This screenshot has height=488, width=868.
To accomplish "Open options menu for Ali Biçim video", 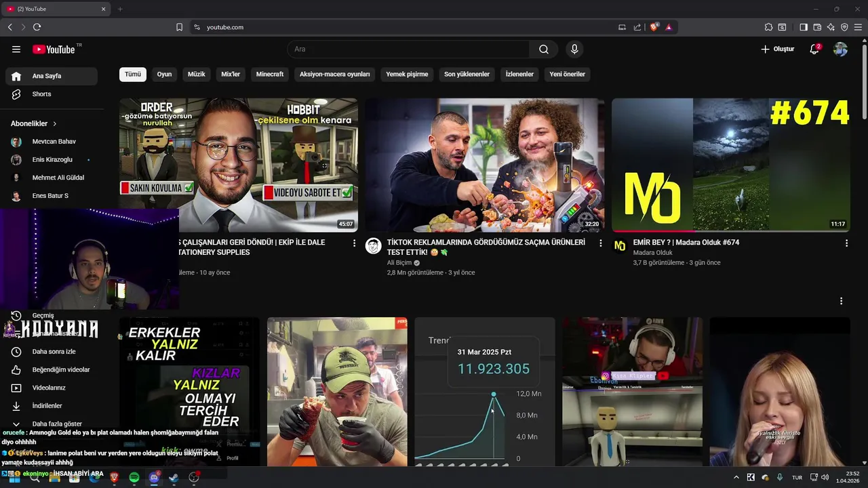I will point(600,243).
